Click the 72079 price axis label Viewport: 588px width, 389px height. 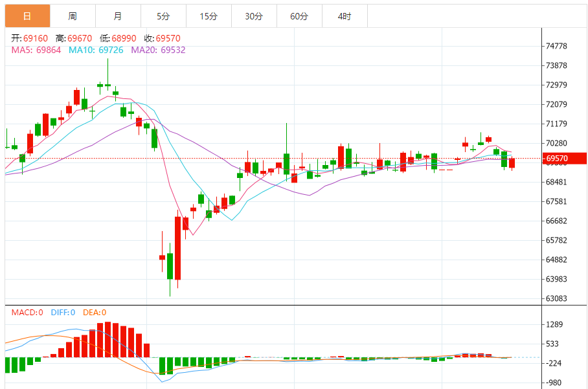point(556,104)
